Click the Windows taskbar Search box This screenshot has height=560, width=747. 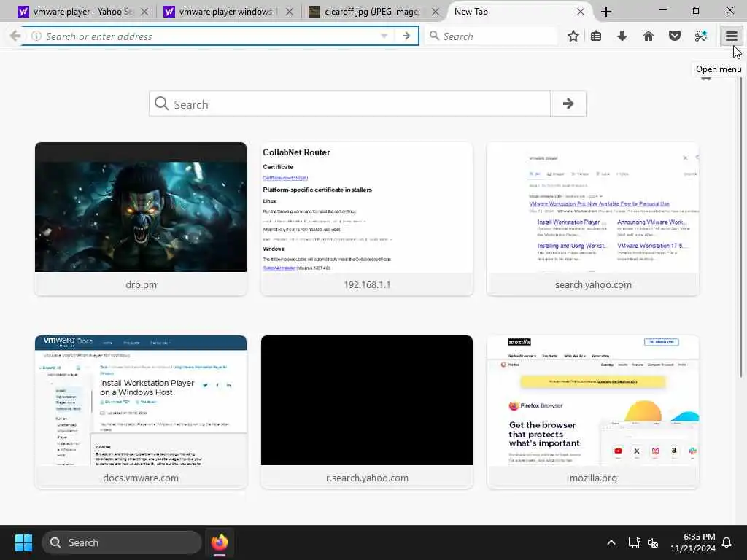(122, 542)
